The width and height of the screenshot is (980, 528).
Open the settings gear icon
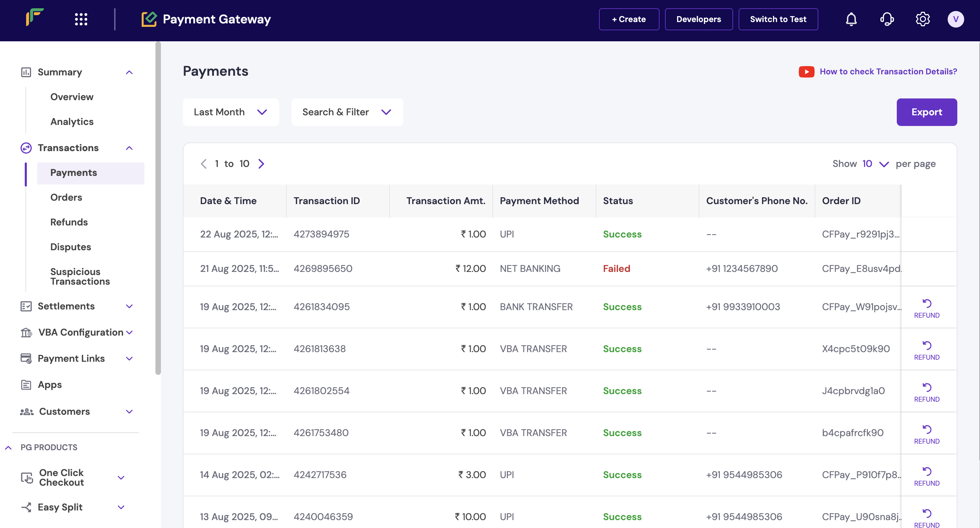click(923, 19)
